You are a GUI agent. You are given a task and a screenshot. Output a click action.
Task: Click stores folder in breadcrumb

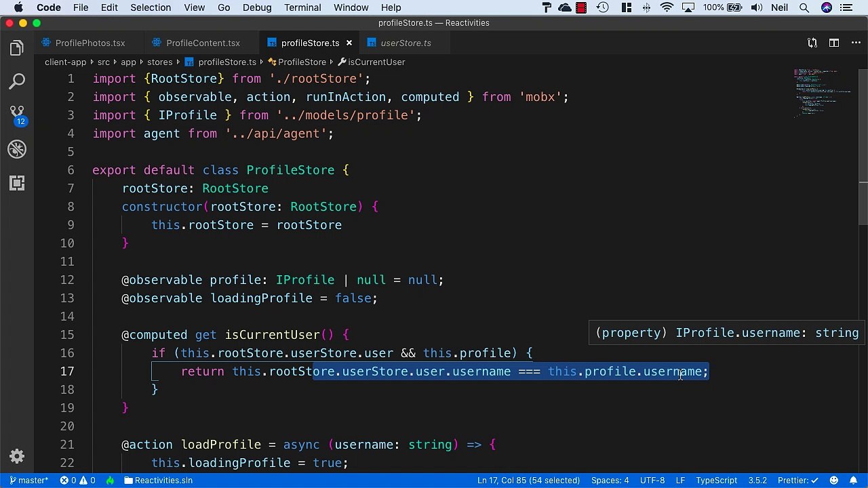(160, 62)
